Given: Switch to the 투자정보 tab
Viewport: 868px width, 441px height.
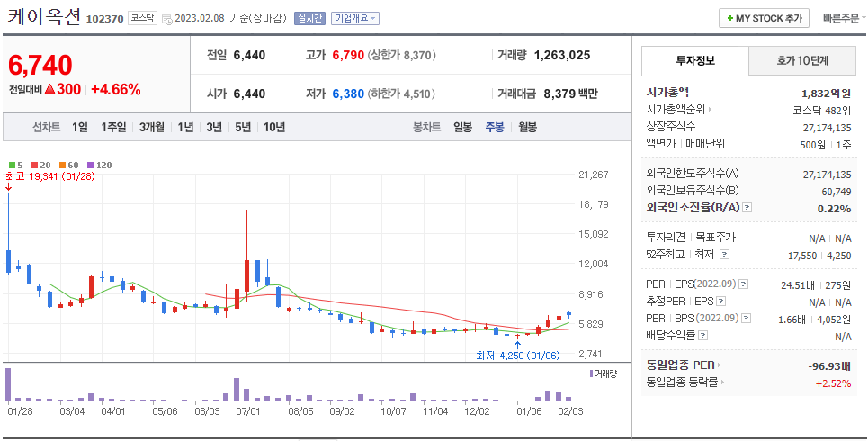Looking at the screenshot, I should tap(695, 61).
